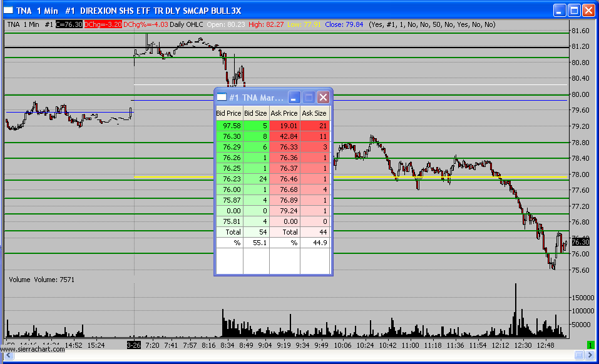Select bid price 76.26 cell
This screenshot has width=599, height=364.
point(229,158)
